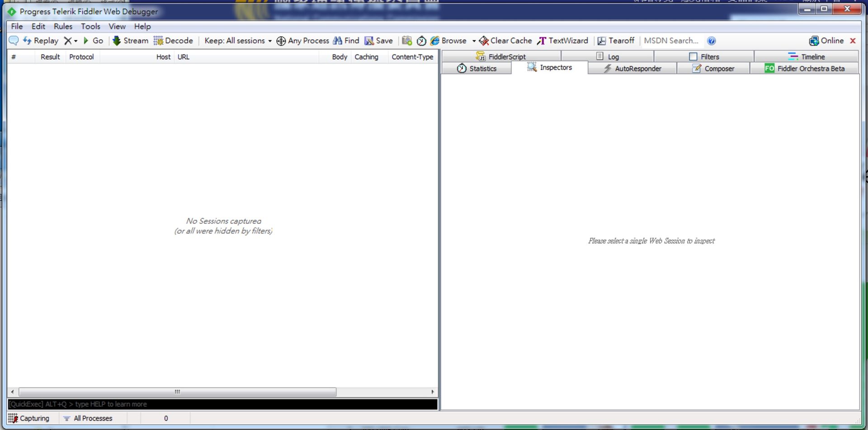The height and width of the screenshot is (430, 868).
Task: Sort by the Protocol column header
Action: 82,57
